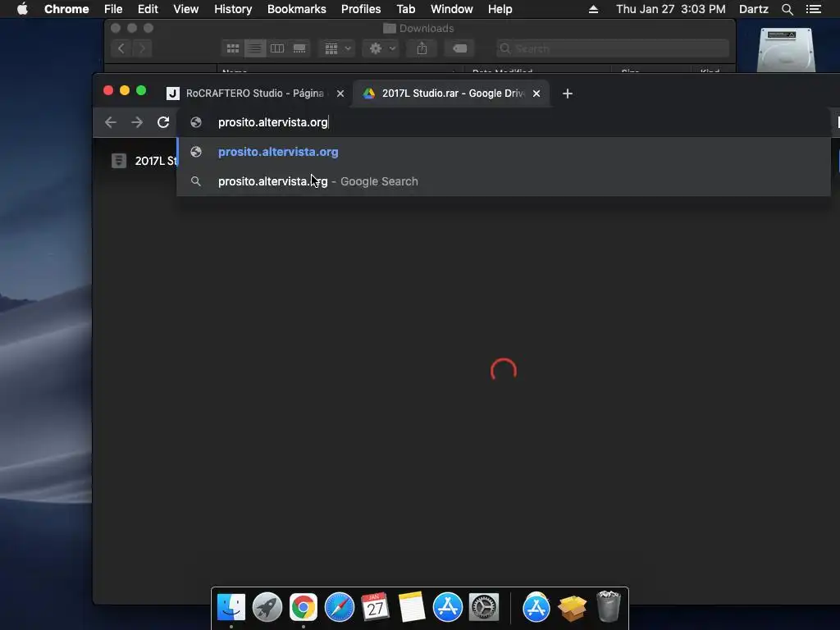Screen dimensions: 840x630
Task: Open System Preferences from the Dock
Action: [484, 607]
